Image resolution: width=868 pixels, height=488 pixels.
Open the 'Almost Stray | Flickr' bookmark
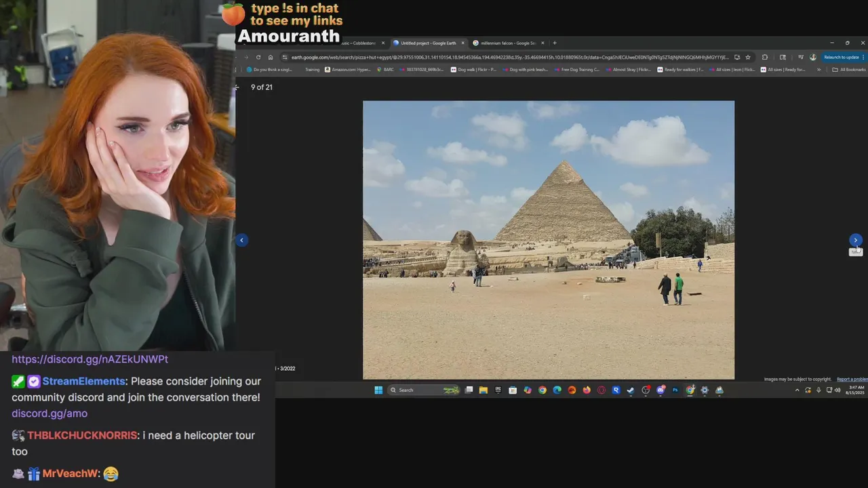627,69
